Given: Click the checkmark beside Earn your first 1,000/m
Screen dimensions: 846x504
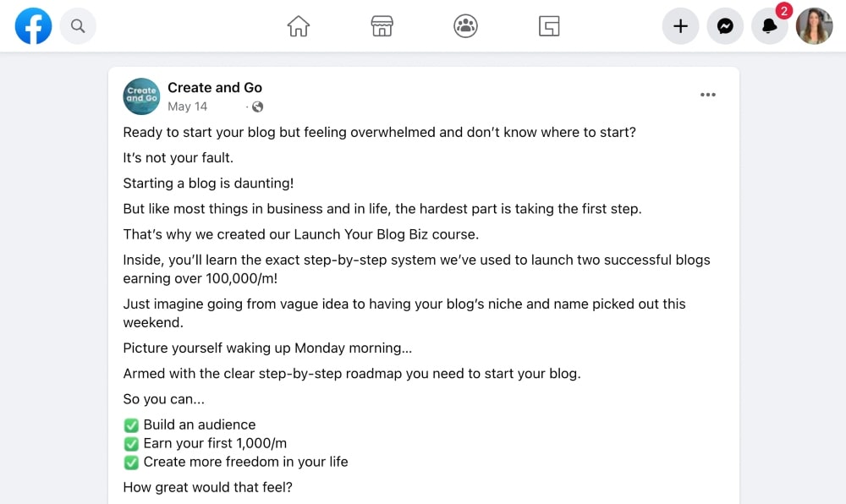Looking at the screenshot, I should point(131,443).
